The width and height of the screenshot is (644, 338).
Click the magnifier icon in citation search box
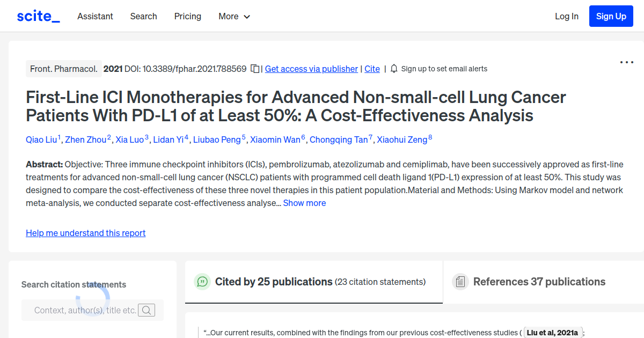click(147, 310)
